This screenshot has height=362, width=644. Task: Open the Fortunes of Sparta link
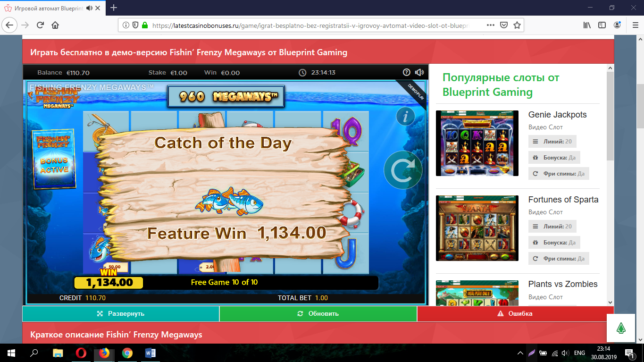(x=563, y=200)
